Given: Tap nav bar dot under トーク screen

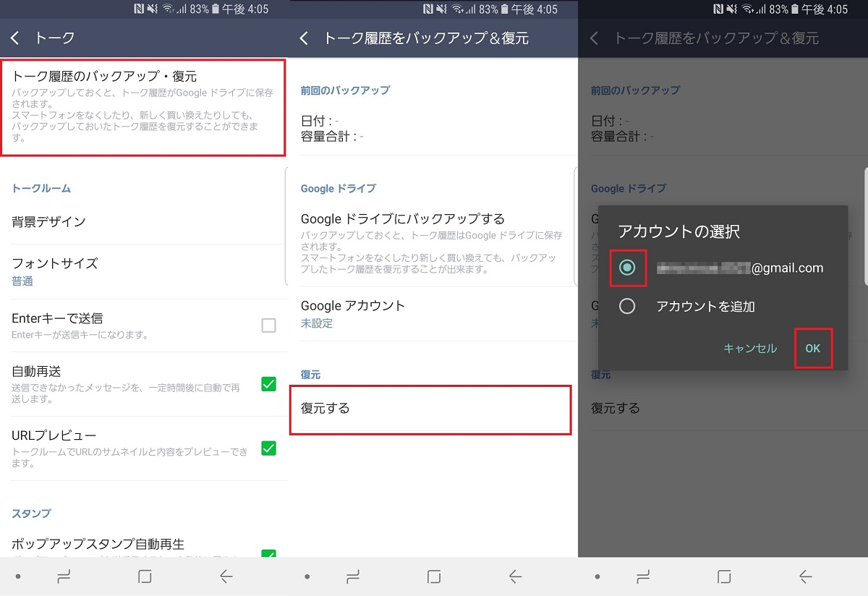Looking at the screenshot, I should pyautogui.click(x=18, y=576).
